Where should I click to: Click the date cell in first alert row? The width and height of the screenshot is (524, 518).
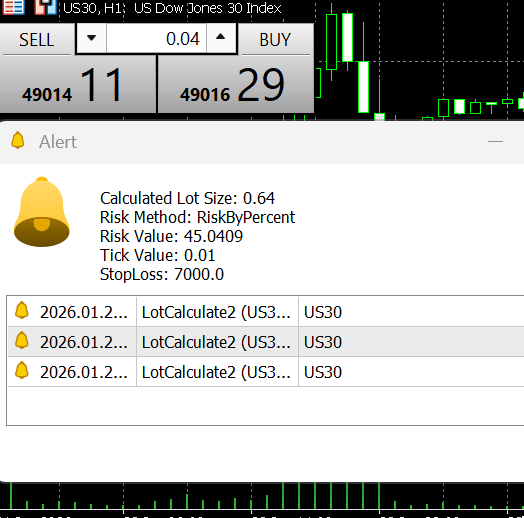(x=84, y=312)
